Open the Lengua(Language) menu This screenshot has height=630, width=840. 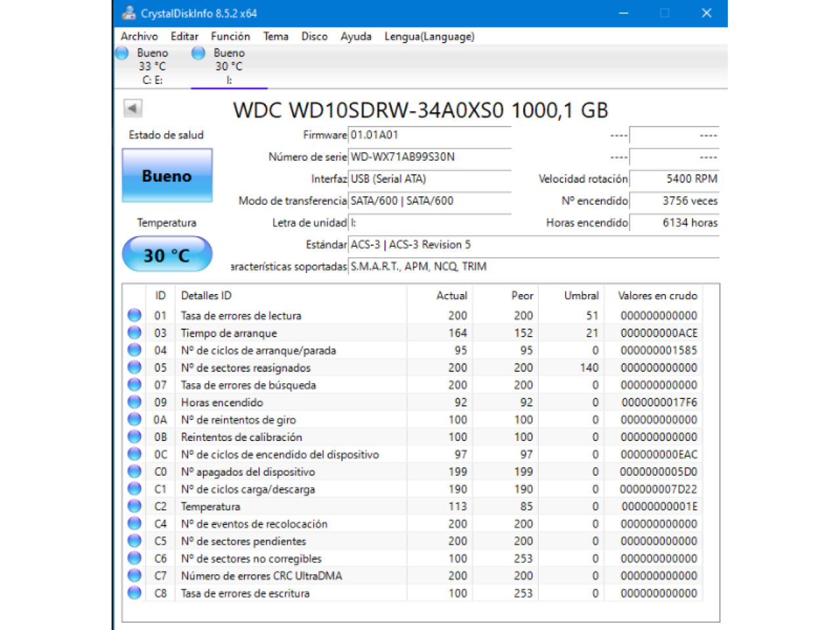click(x=429, y=37)
